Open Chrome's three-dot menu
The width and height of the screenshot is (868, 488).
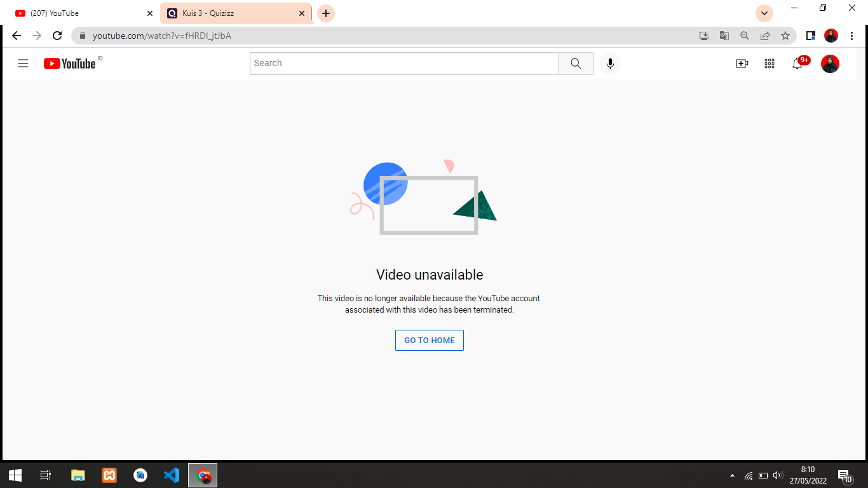tap(851, 36)
